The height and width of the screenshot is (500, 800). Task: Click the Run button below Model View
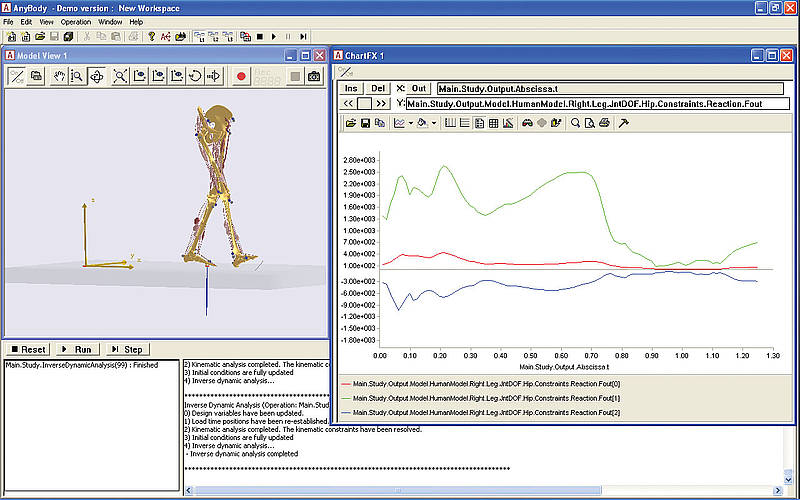[x=77, y=349]
